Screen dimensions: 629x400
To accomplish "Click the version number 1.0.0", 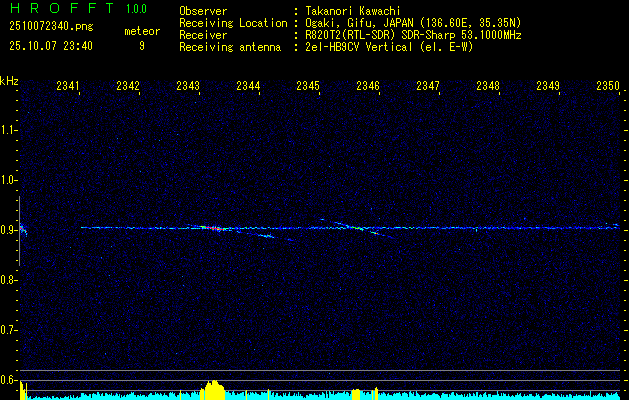I will [x=136, y=8].
